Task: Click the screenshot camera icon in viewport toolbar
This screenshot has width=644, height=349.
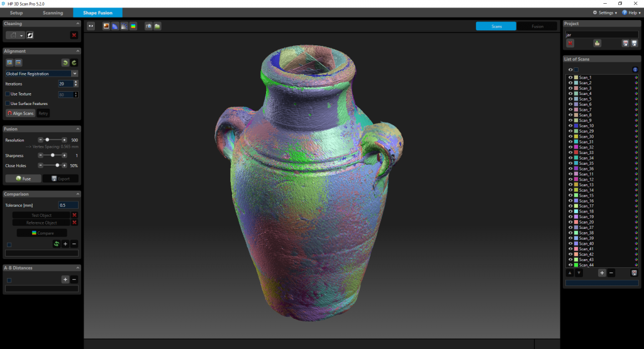Action: [148, 26]
